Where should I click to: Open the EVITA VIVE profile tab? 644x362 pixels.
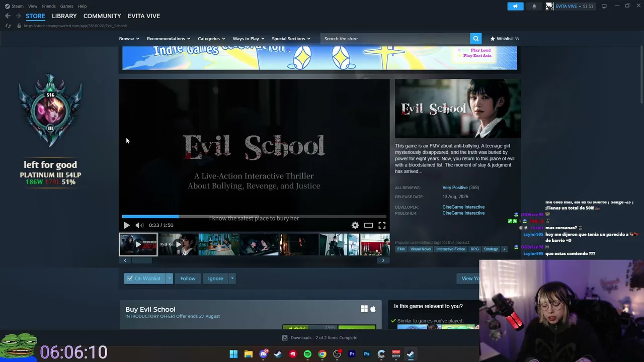[x=144, y=16]
